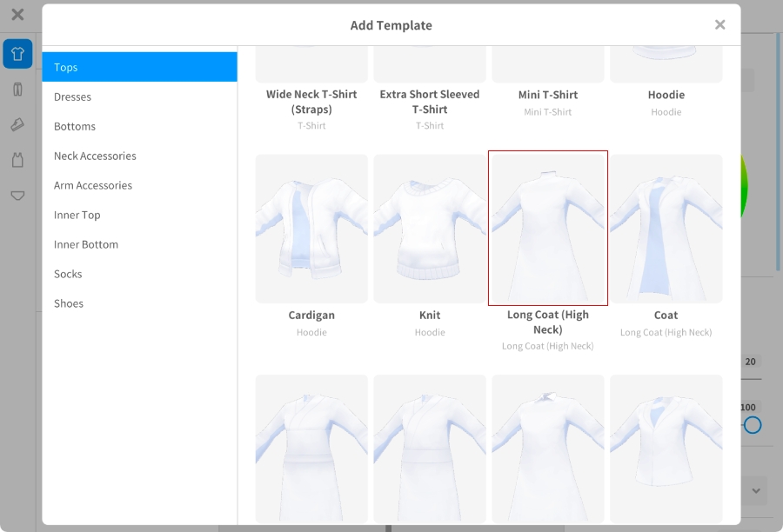Choose the Long Coat (High Neck) template
This screenshot has height=532, width=783.
point(548,229)
